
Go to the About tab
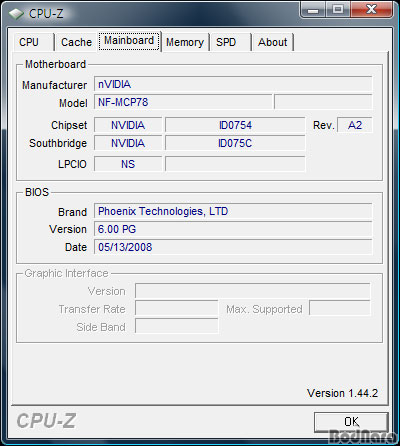pos(273,42)
